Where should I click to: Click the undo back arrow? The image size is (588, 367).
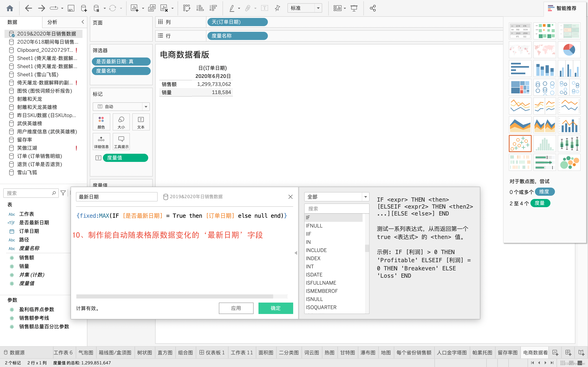coord(28,8)
